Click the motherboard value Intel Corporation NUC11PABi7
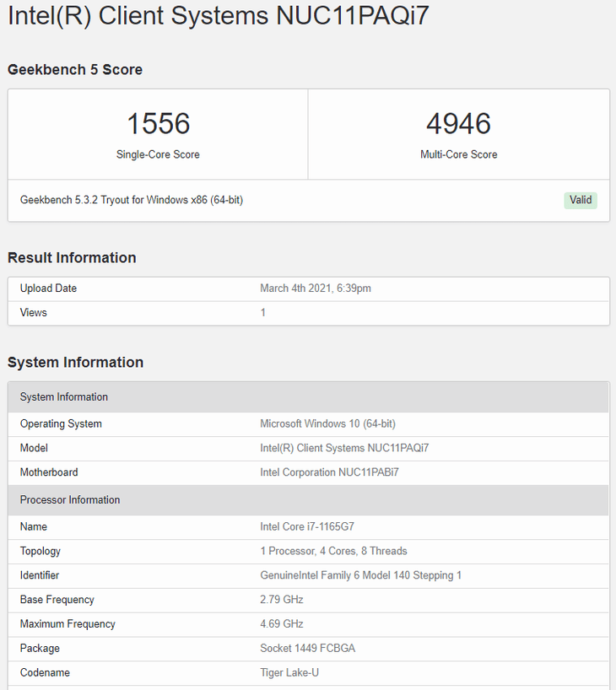616x690 pixels. (329, 472)
